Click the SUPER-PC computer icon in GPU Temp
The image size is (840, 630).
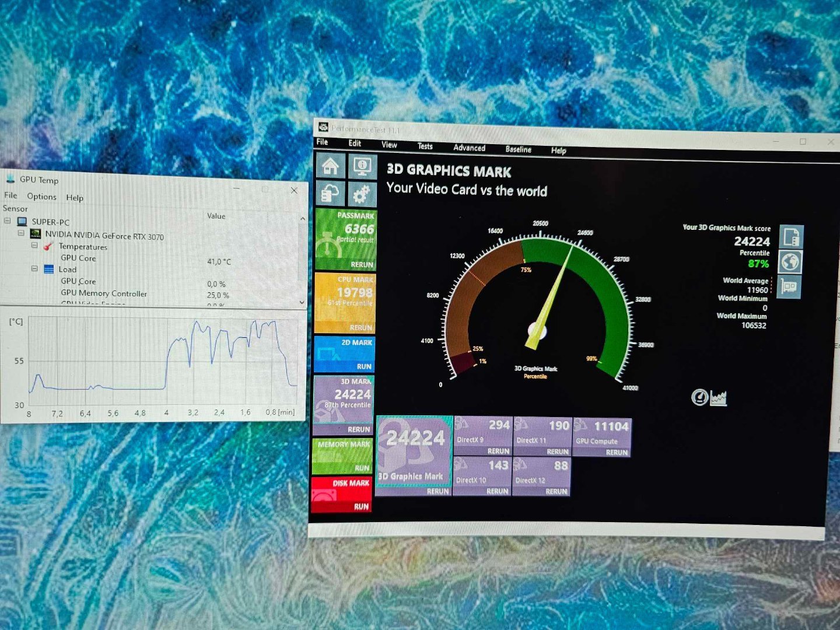click(x=22, y=221)
